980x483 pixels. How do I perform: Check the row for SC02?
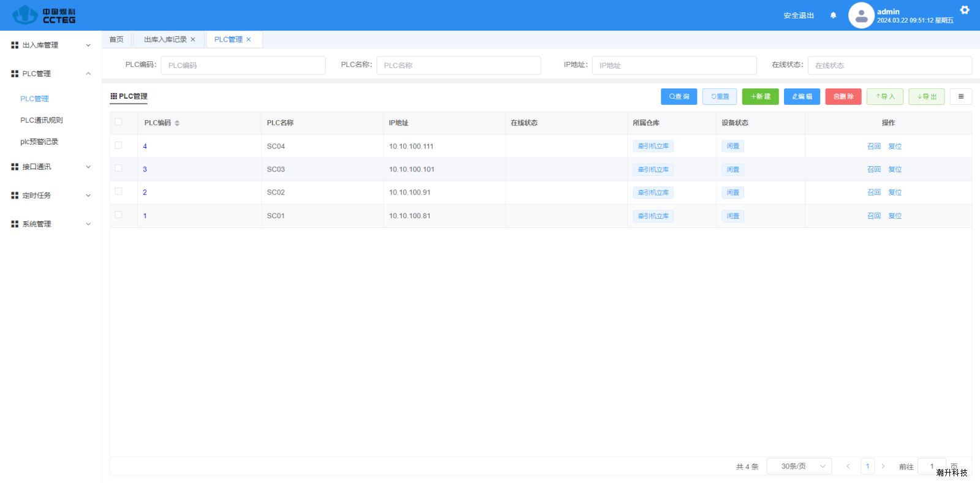pos(118,191)
